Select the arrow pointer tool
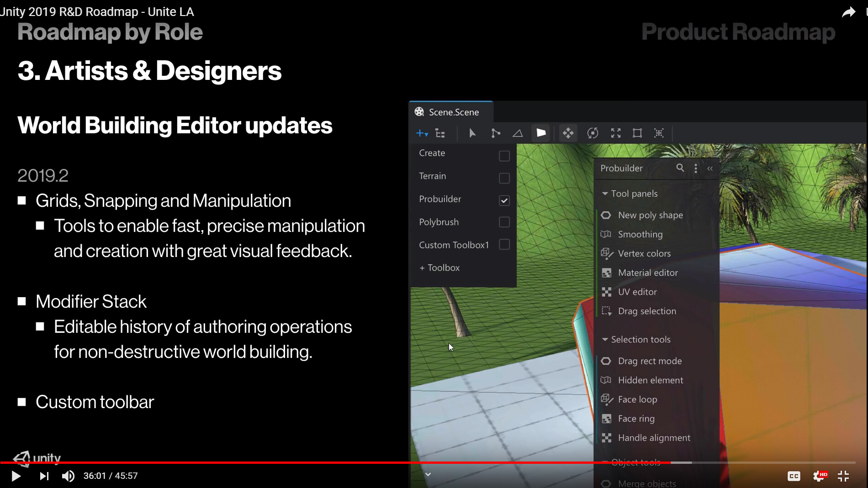This screenshot has height=488, width=868. click(x=472, y=133)
